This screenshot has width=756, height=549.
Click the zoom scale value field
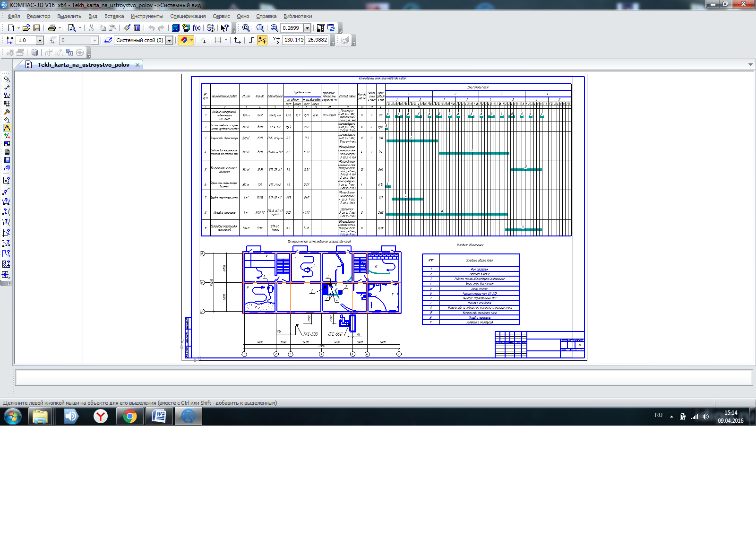292,28
